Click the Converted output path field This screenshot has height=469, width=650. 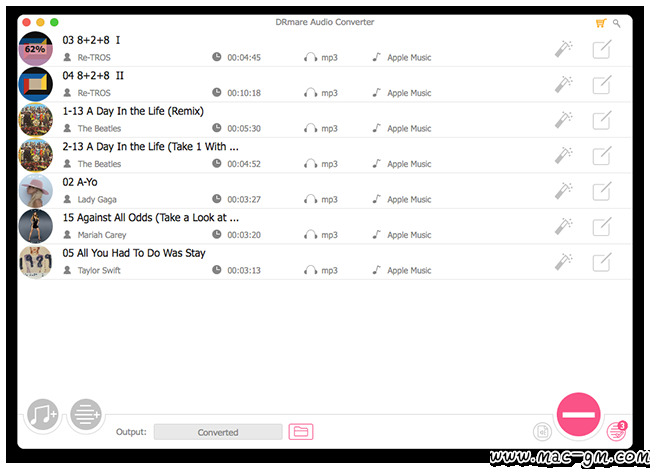pyautogui.click(x=218, y=432)
